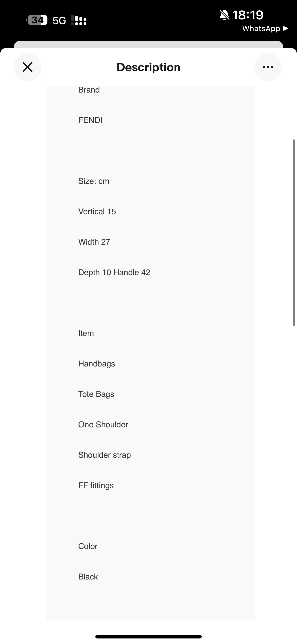Select the "Width 27" measurement line
The image size is (297, 644).
coord(94,242)
